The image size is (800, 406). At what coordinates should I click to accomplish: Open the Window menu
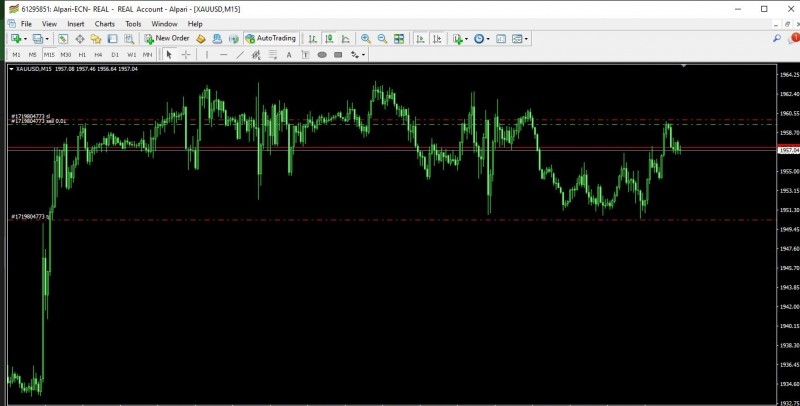click(x=164, y=24)
